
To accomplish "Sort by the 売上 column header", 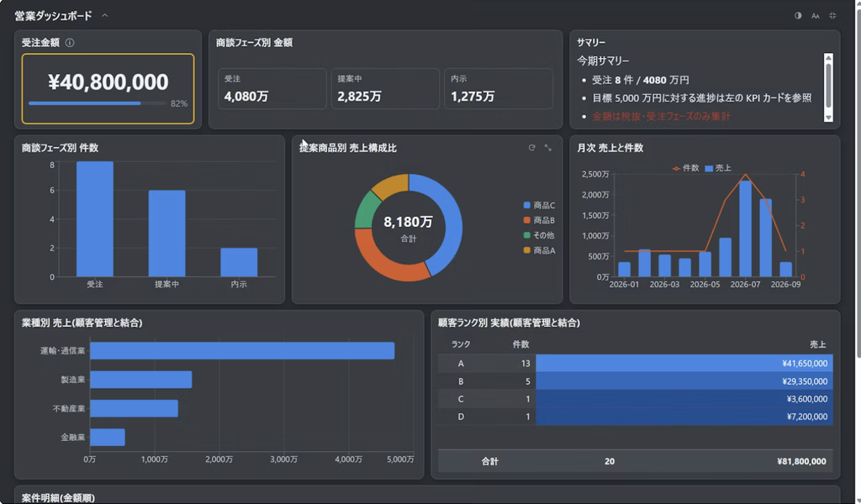I will 817,344.
